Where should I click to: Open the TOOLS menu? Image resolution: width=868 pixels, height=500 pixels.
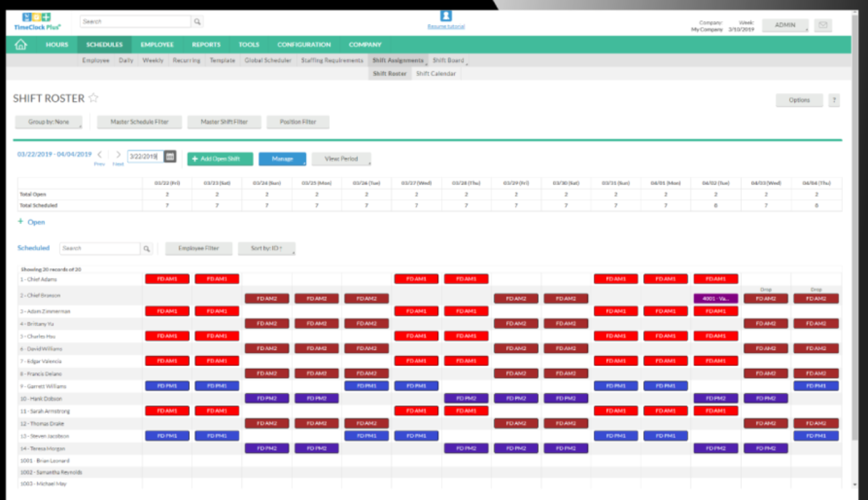(x=249, y=45)
